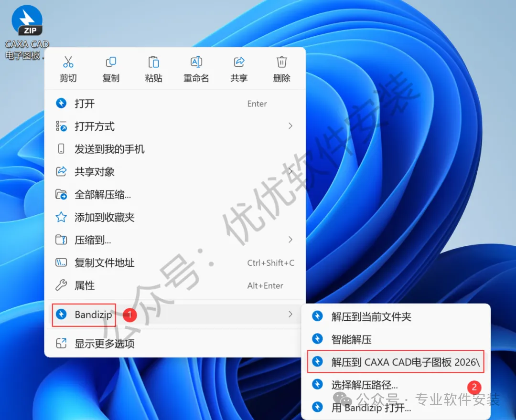
Task: Choose 解压到当前文件夹 in Bandizip submenu
Action: 396,316
